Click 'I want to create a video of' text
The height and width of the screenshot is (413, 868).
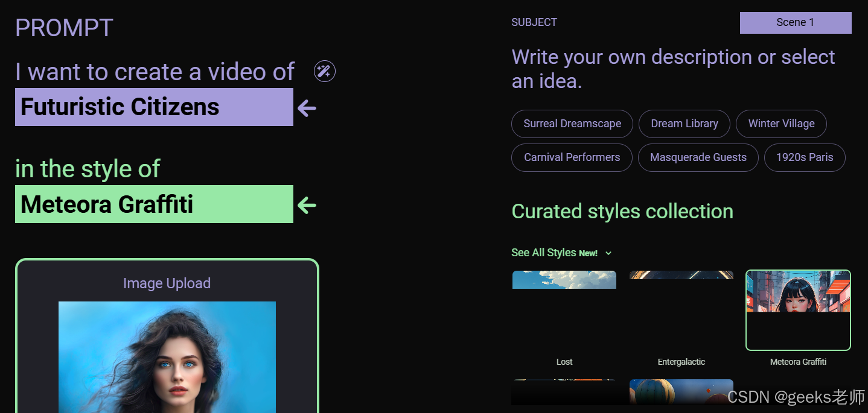click(155, 72)
